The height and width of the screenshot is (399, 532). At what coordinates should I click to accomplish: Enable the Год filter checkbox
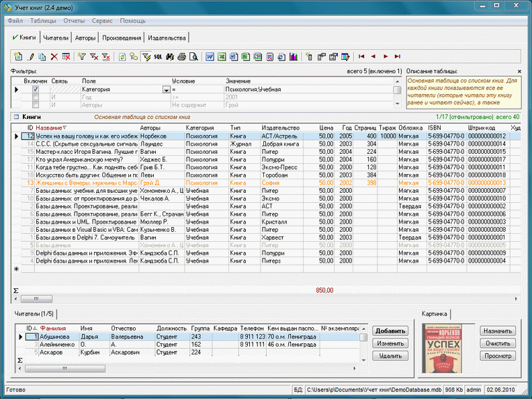36,97
